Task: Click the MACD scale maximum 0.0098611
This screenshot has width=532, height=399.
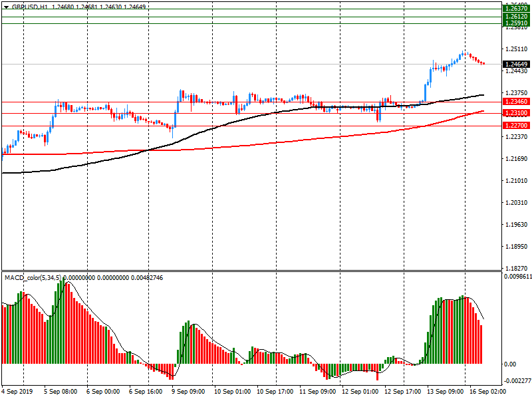Action: click(518, 277)
